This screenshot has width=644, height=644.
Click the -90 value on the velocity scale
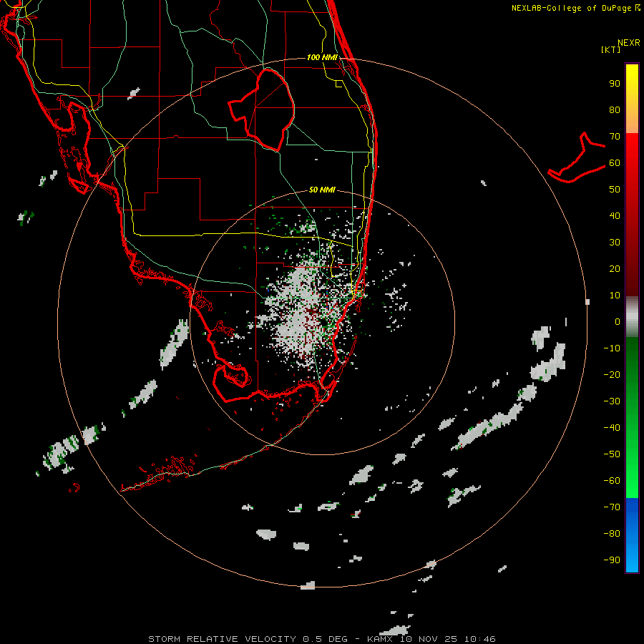click(612, 560)
